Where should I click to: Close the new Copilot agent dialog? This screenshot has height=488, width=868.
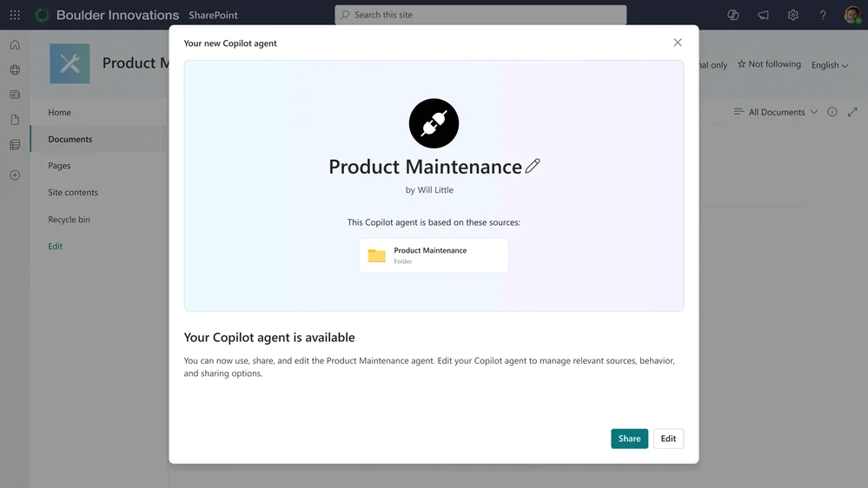point(677,43)
